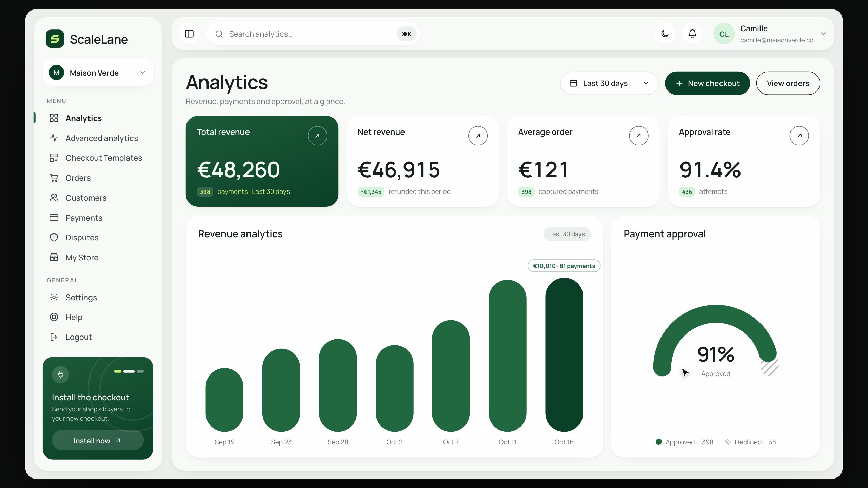Click the ScaleLane logo icon
This screenshot has height=488, width=868.
pos(55,39)
